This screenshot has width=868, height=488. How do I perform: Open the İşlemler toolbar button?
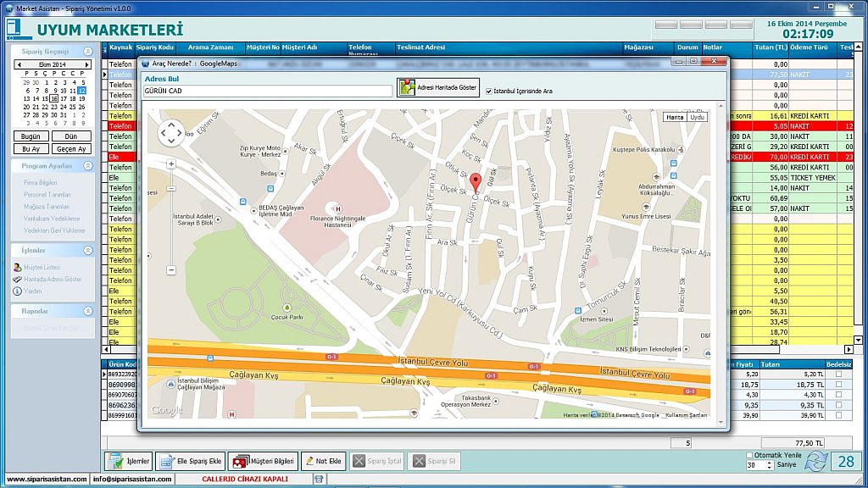coord(129,461)
